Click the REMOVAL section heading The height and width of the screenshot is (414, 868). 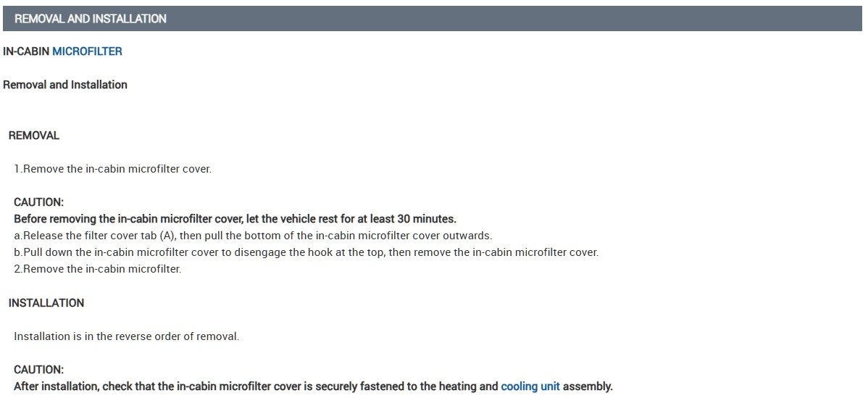(x=34, y=136)
